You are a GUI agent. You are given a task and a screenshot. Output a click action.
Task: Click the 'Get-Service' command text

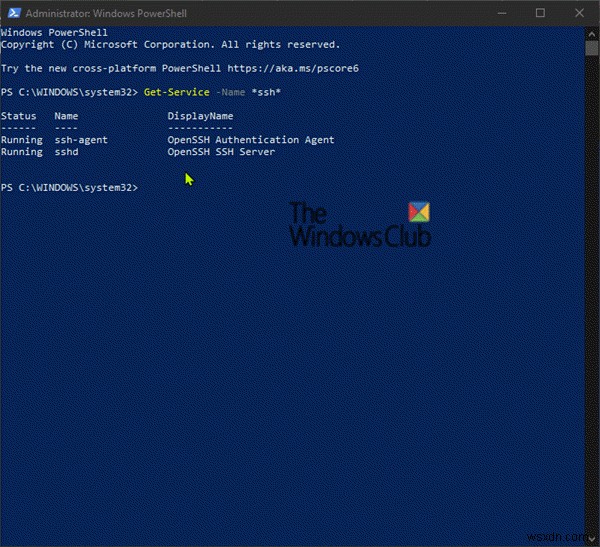click(x=177, y=92)
